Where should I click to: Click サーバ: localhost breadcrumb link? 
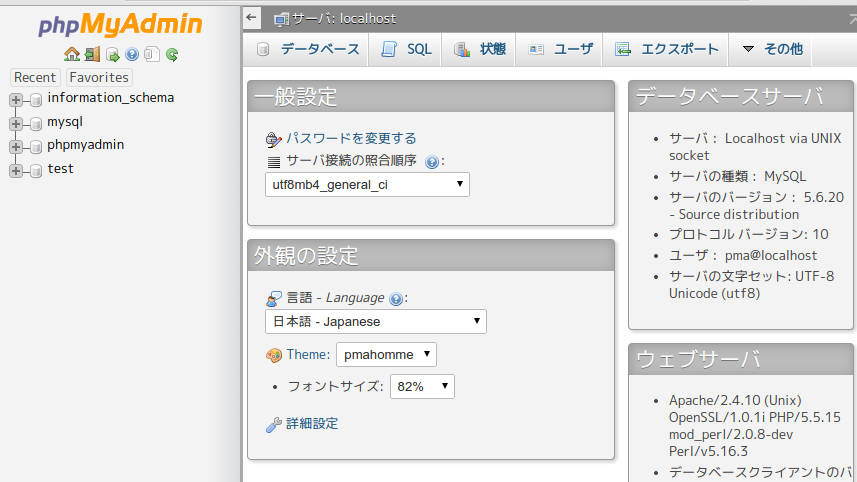point(343,19)
